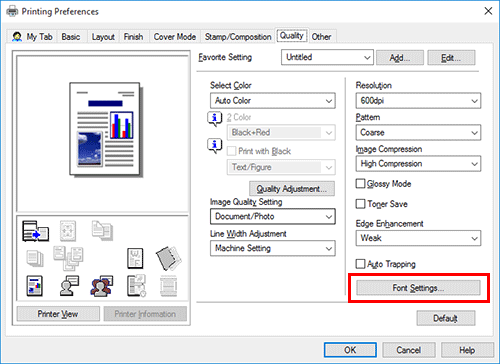This screenshot has height=364, width=500.
Task: Tick the Toner Save checkbox
Action: point(360,204)
